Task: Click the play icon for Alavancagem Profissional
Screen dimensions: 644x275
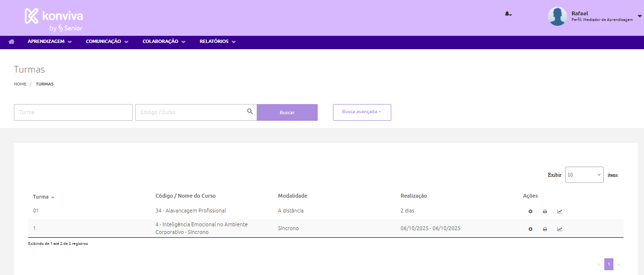Action: click(530, 212)
